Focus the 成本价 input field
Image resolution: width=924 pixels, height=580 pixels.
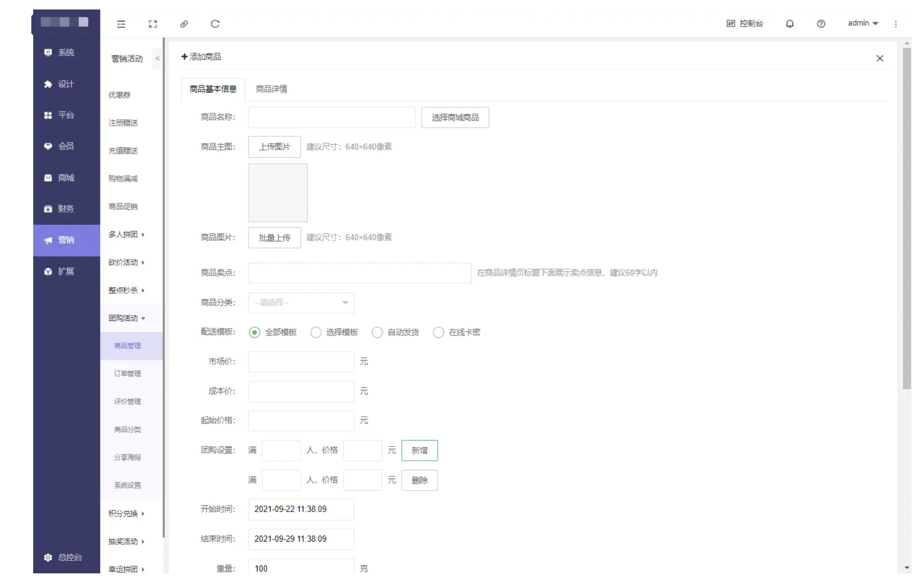point(301,392)
